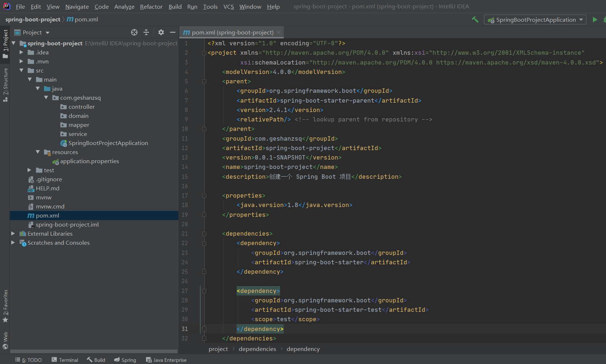Open the Edit menu
Image resolution: width=606 pixels, height=364 pixels.
(x=36, y=7)
